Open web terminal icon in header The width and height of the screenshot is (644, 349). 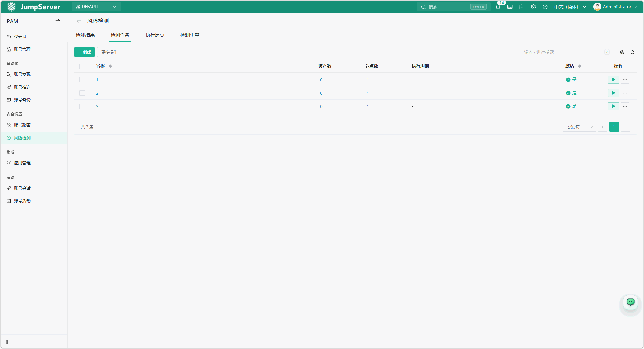point(510,7)
